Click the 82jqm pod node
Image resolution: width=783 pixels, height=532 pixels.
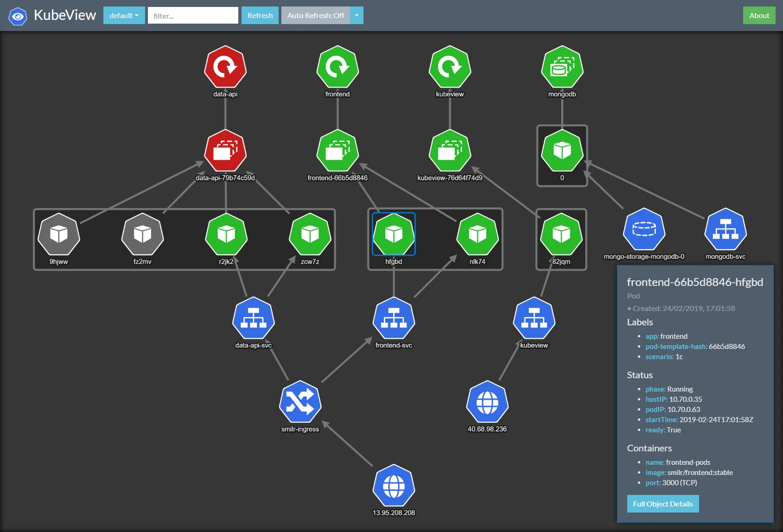tap(561, 234)
